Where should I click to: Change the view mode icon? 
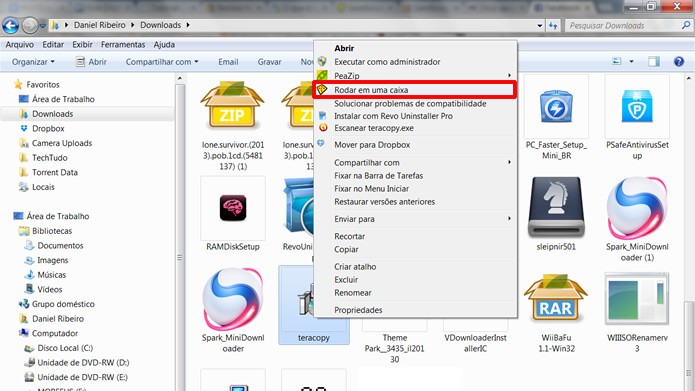click(617, 62)
